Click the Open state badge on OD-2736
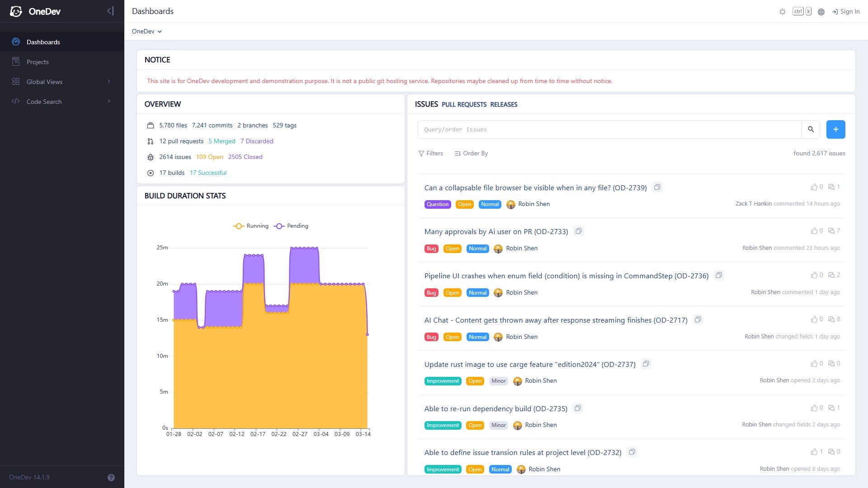The width and height of the screenshot is (868, 488). [x=452, y=293]
